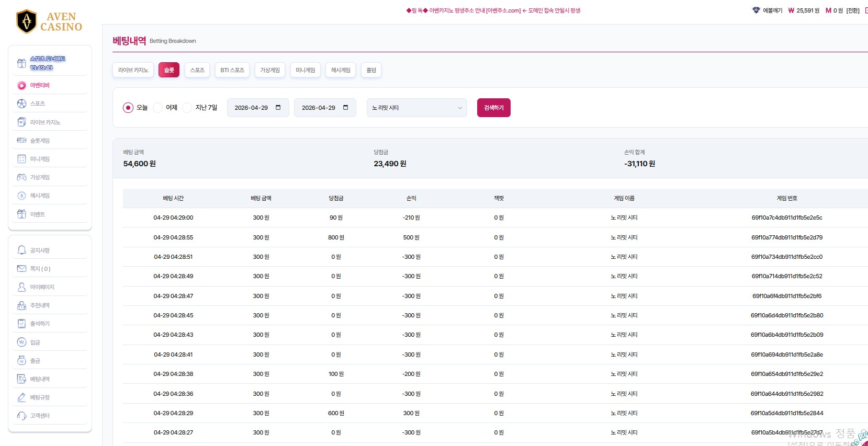Select the 스포츠 soccer ball icon
Viewport: 868px width, 446px height.
coord(21,104)
